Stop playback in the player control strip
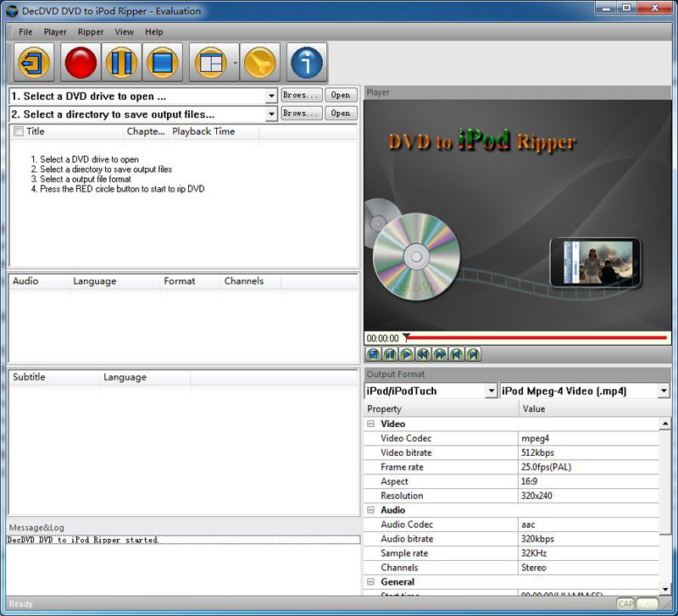 coord(373,354)
